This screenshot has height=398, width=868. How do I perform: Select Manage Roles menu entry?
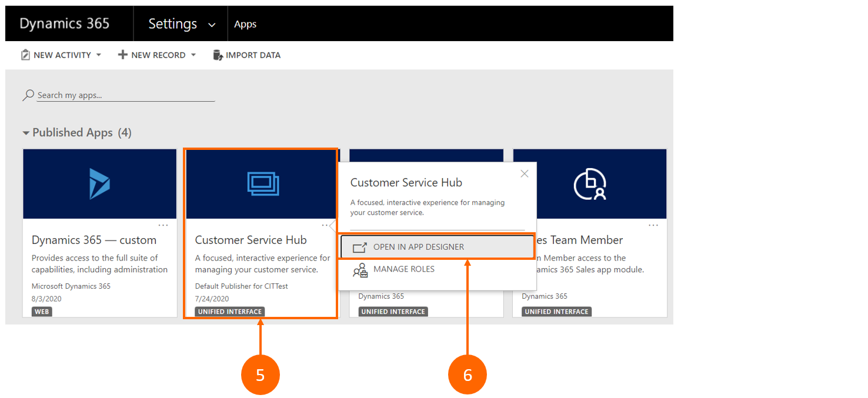click(403, 269)
